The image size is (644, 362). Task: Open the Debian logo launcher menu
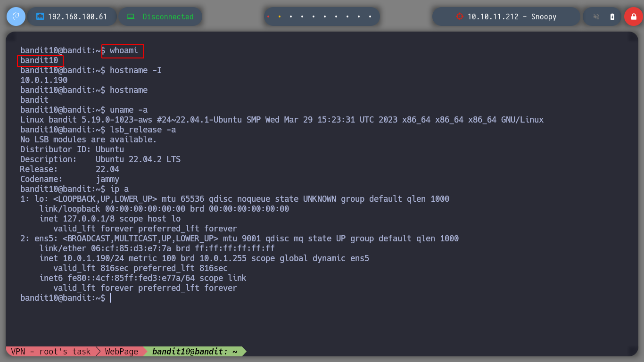click(x=16, y=16)
